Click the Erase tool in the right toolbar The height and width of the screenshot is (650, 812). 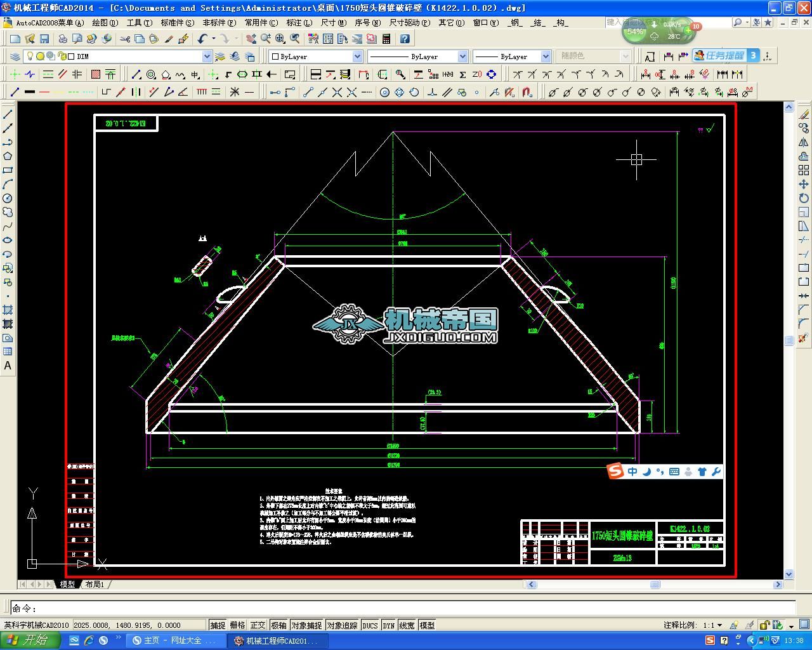(804, 114)
